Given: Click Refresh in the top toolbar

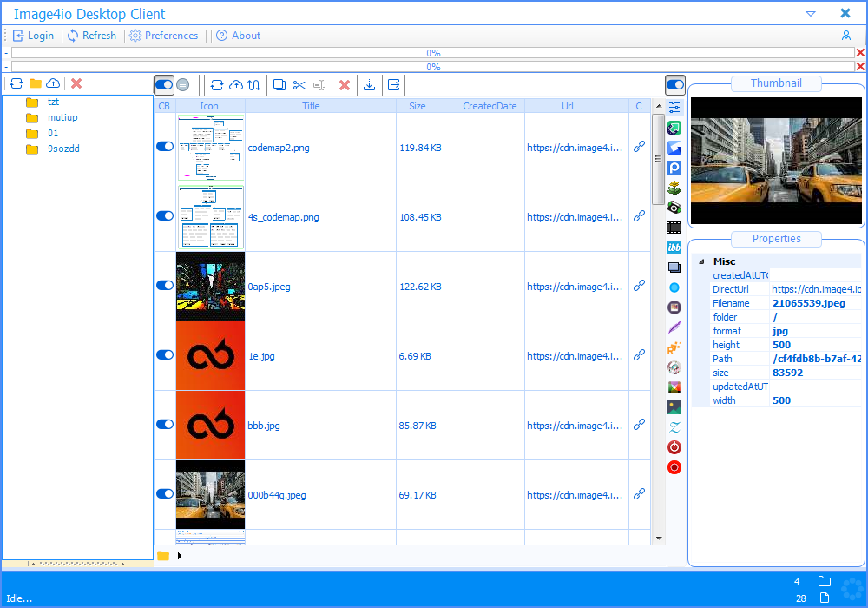Looking at the screenshot, I should [92, 36].
